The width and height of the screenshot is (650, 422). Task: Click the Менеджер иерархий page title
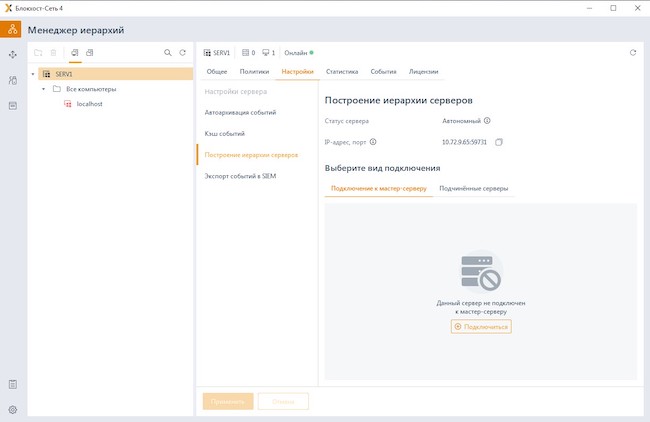click(x=76, y=30)
